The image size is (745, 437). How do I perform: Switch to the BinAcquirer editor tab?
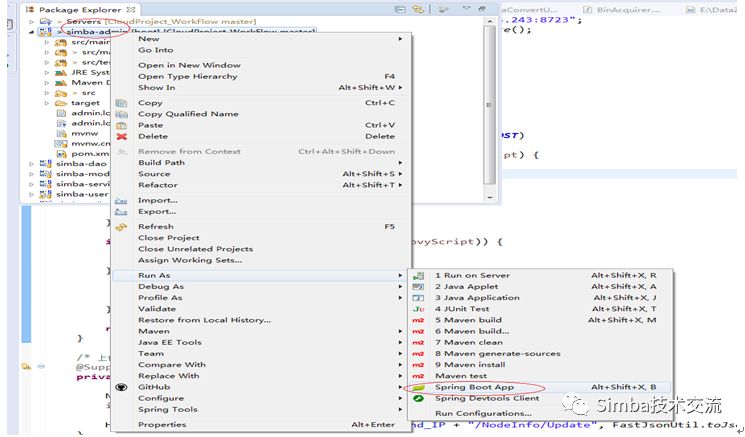(x=622, y=10)
